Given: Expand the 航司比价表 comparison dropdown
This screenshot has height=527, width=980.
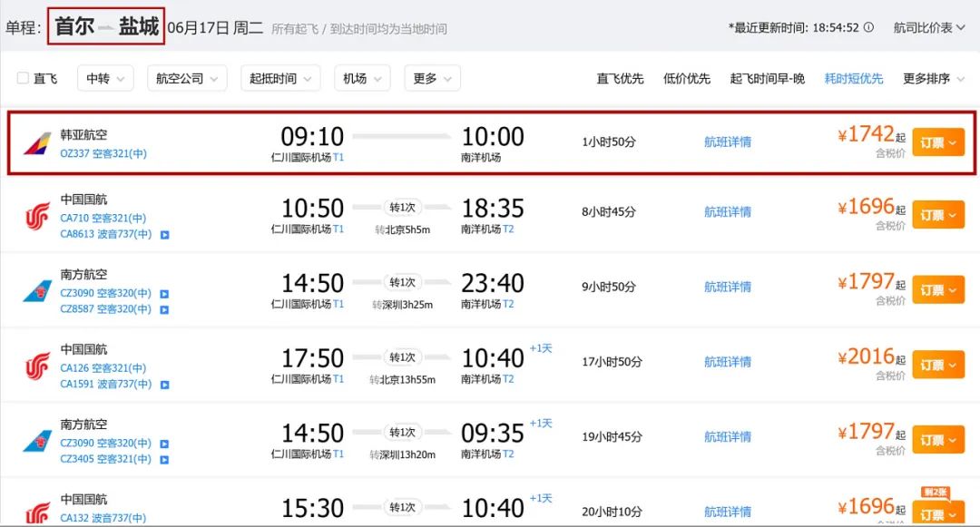Looking at the screenshot, I should (x=929, y=27).
